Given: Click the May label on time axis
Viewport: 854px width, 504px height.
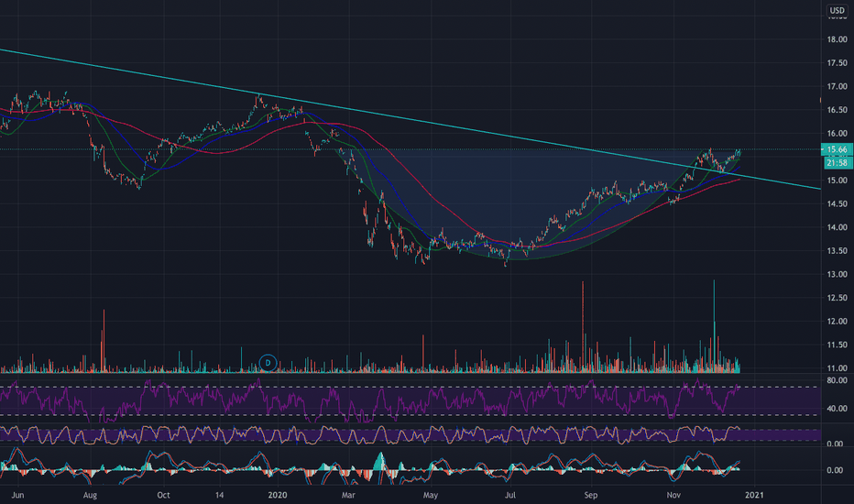Looking at the screenshot, I should (431, 495).
